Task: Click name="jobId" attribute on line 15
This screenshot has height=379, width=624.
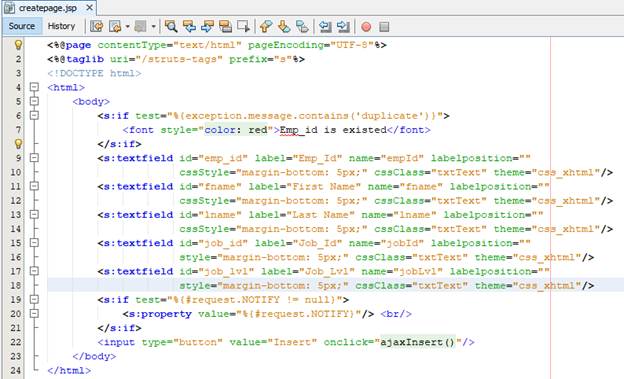Action: 386,243
